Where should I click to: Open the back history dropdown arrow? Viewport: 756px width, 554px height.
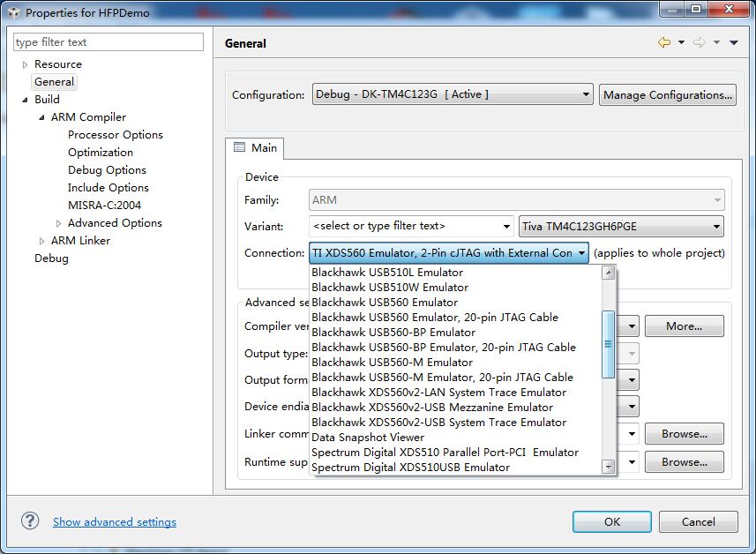click(681, 42)
